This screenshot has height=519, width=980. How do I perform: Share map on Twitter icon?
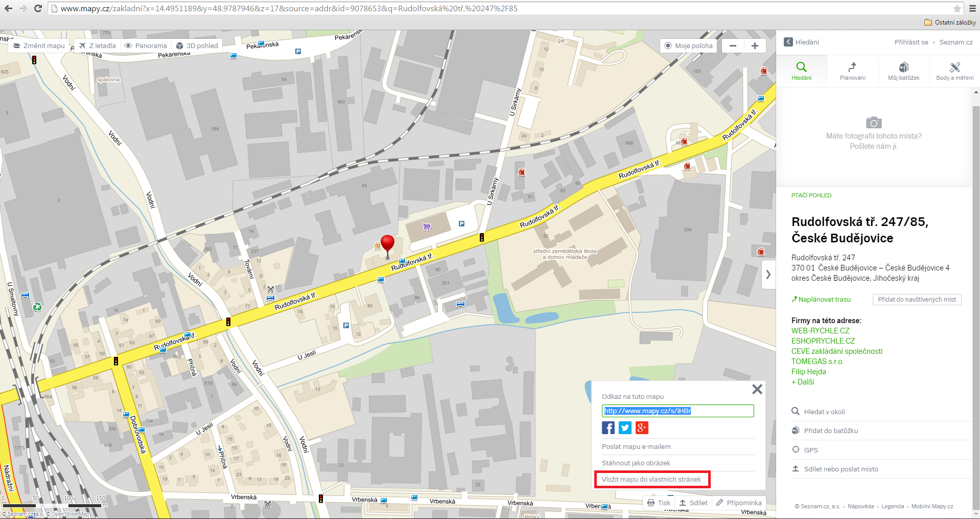(625, 427)
